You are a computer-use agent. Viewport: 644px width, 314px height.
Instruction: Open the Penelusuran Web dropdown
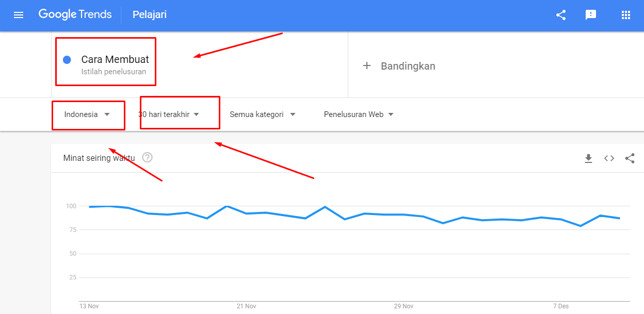click(359, 114)
